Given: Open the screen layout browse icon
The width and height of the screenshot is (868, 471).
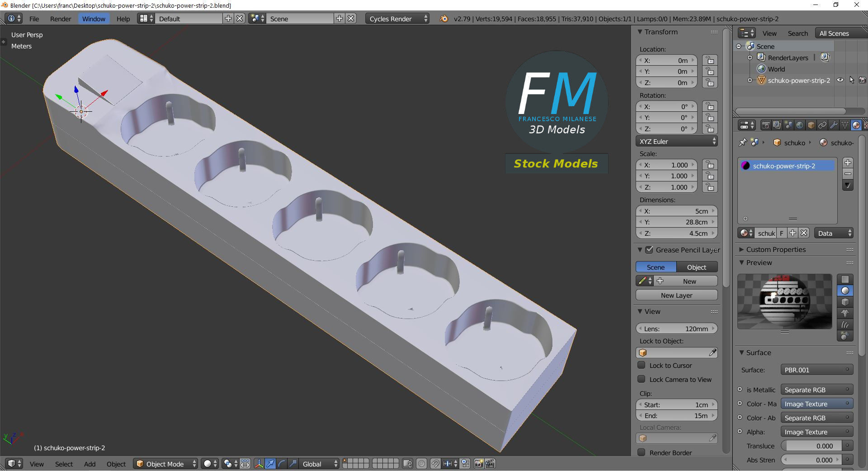Looking at the screenshot, I should point(146,19).
